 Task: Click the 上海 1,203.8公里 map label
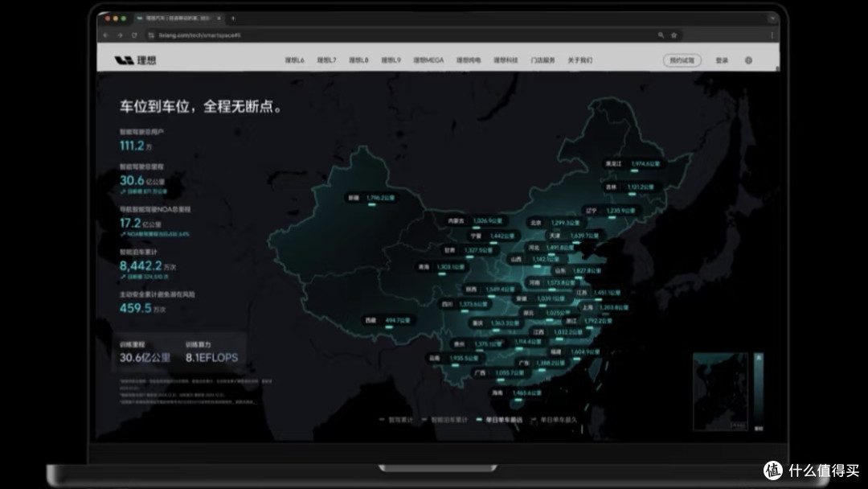pyautogui.click(x=605, y=307)
